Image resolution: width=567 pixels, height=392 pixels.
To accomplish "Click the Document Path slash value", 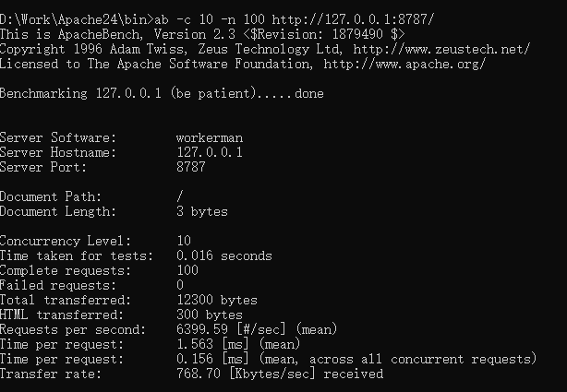I will [180, 196].
